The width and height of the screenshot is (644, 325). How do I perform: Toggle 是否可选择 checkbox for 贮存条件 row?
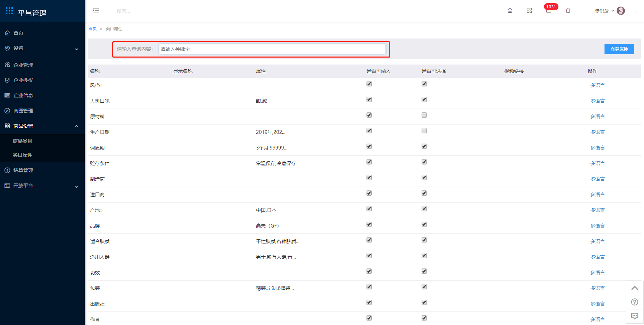tap(424, 162)
